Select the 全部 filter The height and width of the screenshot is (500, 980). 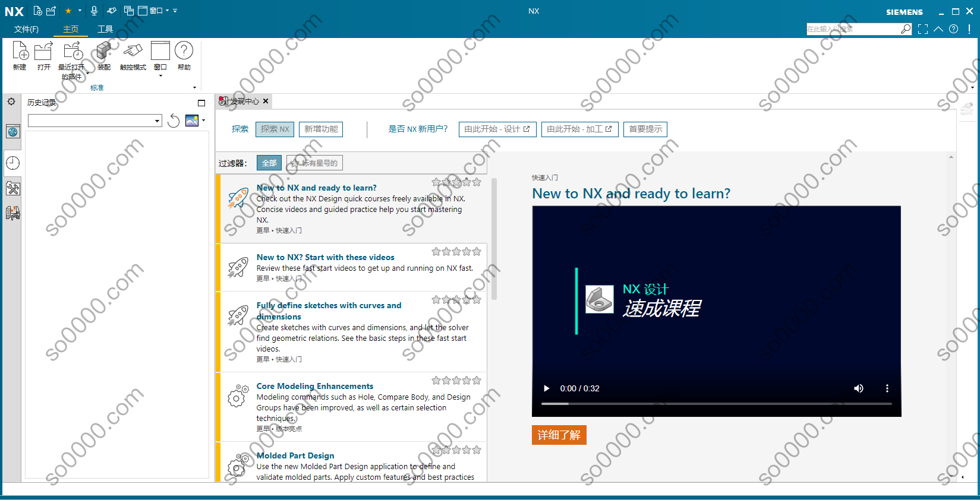pos(269,163)
